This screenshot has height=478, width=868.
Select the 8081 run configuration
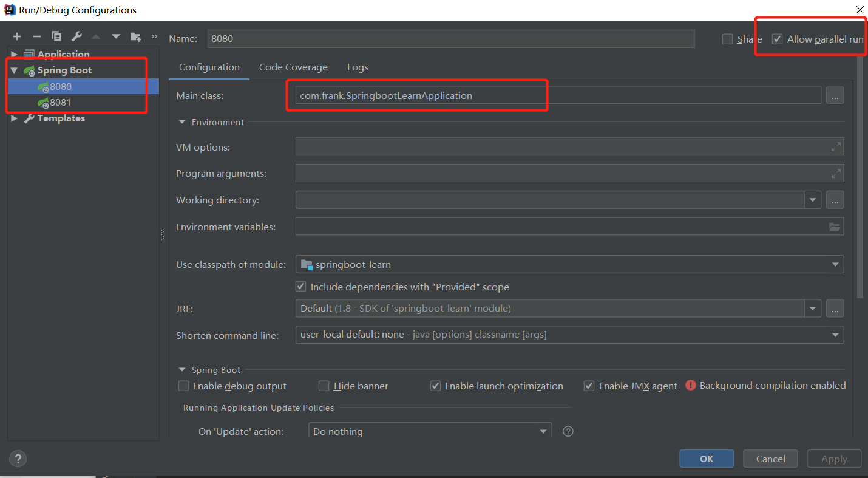tap(83, 102)
